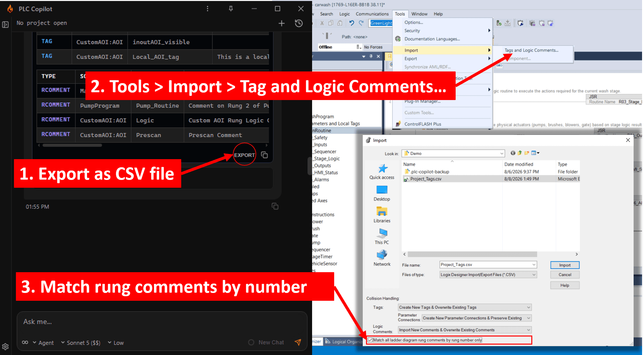Open the Tools menu in Logix Designer
The image size is (644, 355).
click(x=400, y=14)
